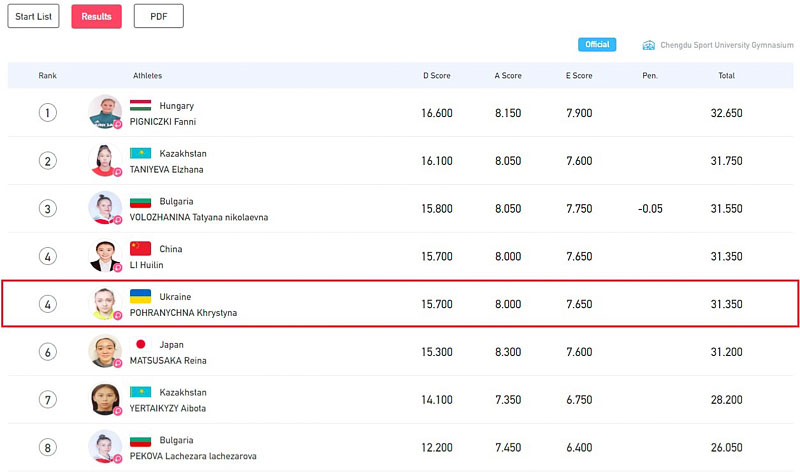Click the Chengdu Sport University Gymnasium venue icon
Screen dimensions: 800x472
648,45
